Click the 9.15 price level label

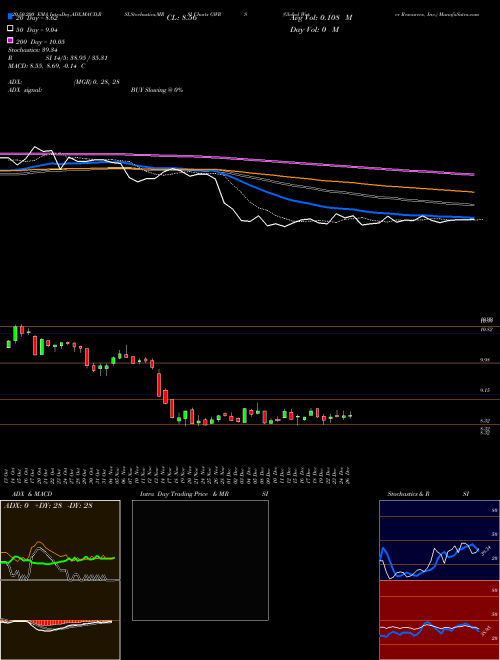pos(485,390)
